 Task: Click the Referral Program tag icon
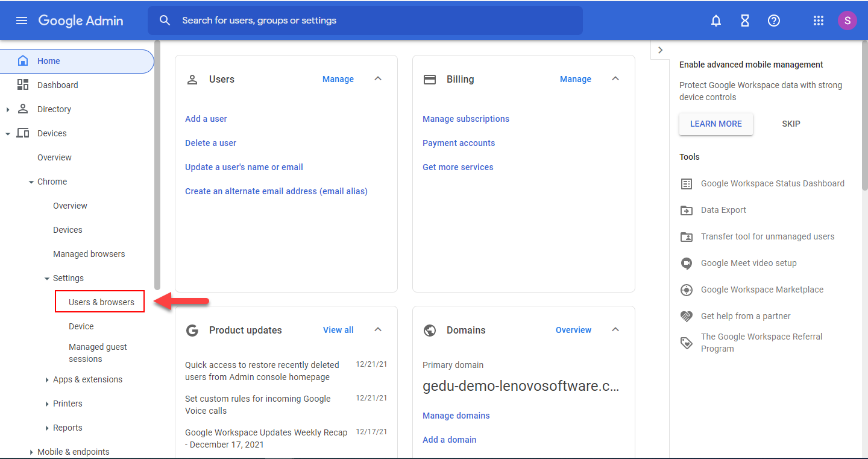pos(687,343)
